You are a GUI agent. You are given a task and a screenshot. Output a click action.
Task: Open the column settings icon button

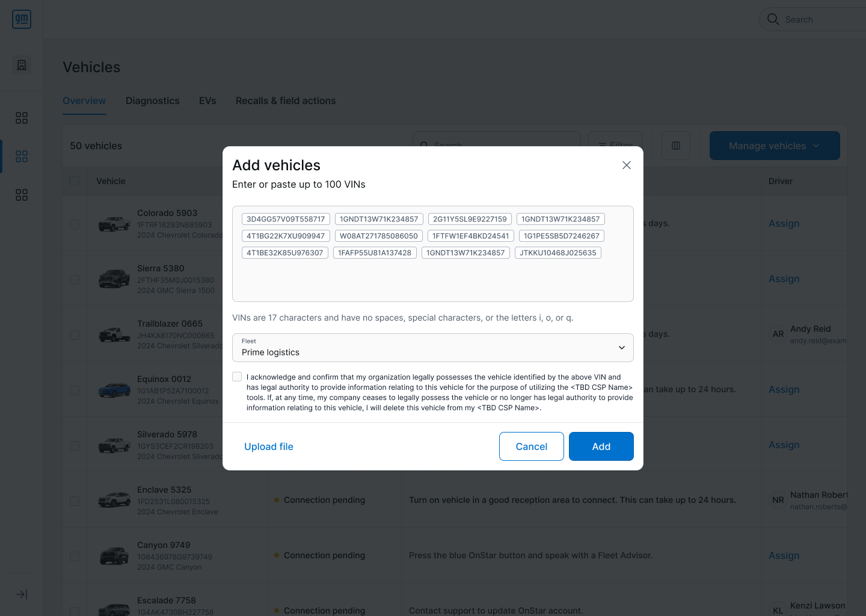[x=676, y=146]
